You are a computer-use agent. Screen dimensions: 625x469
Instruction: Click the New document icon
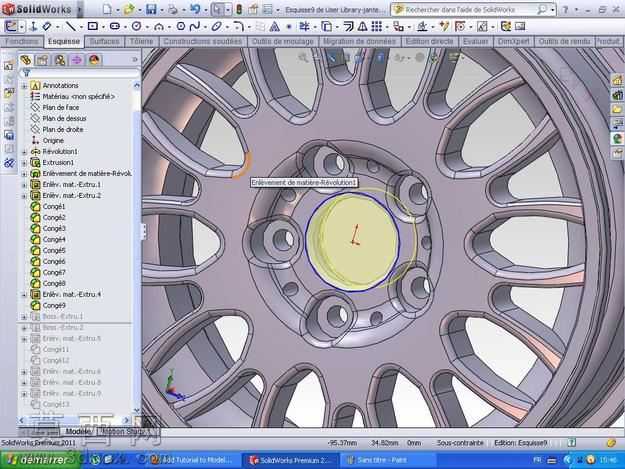107,9
